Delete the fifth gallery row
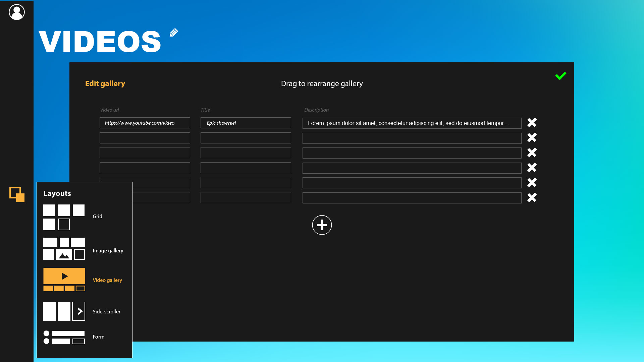 pyautogui.click(x=532, y=182)
